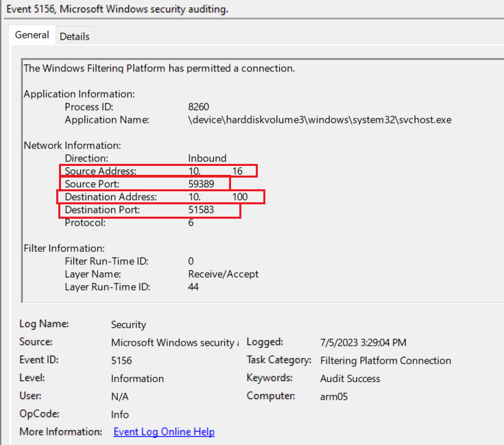Click the Process ID value 8260
The height and width of the screenshot is (445, 504).
[198, 107]
